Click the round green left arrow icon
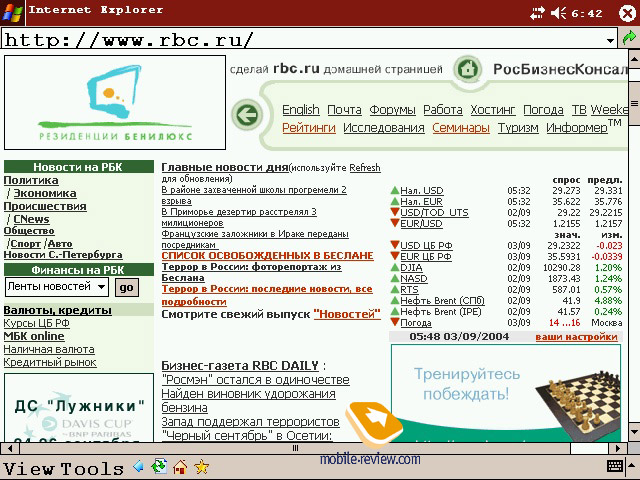The width and height of the screenshot is (640, 480). (247, 115)
